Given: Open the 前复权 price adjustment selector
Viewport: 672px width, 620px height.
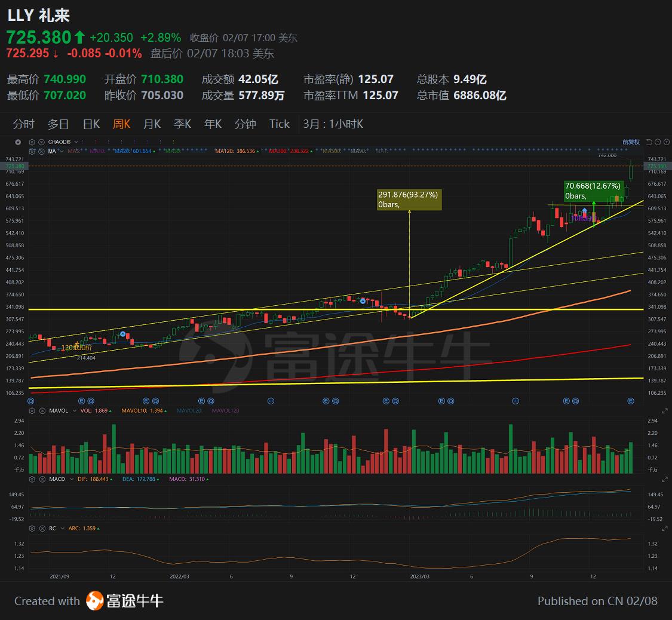Looking at the screenshot, I should [631, 142].
